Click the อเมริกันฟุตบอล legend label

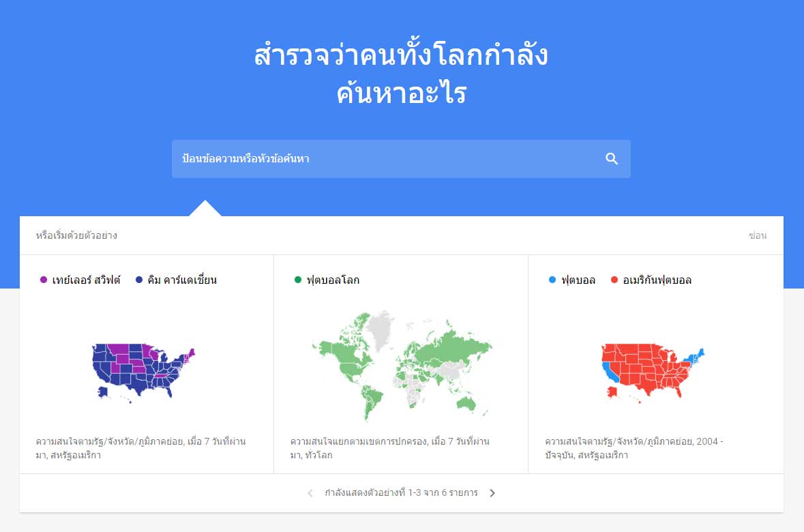click(x=657, y=280)
